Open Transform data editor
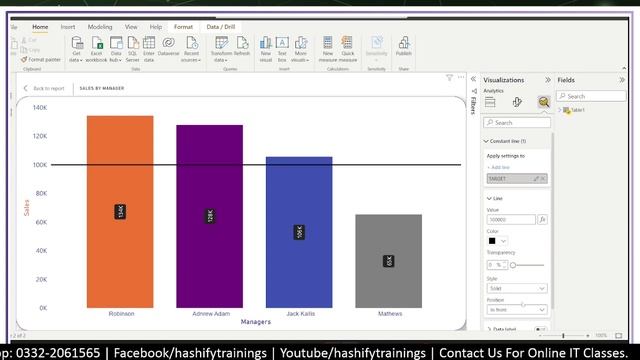640x360 pixels. tap(221, 49)
